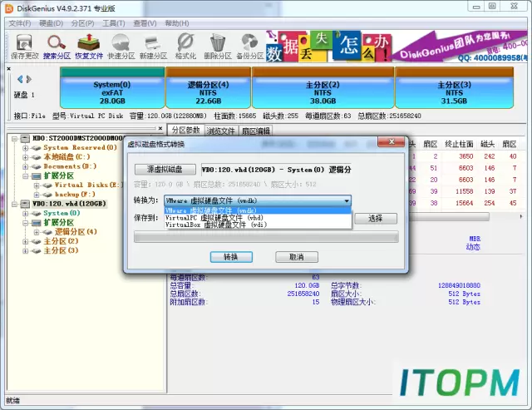Choose VMware virtual disk (vmdk) option

[258, 210]
